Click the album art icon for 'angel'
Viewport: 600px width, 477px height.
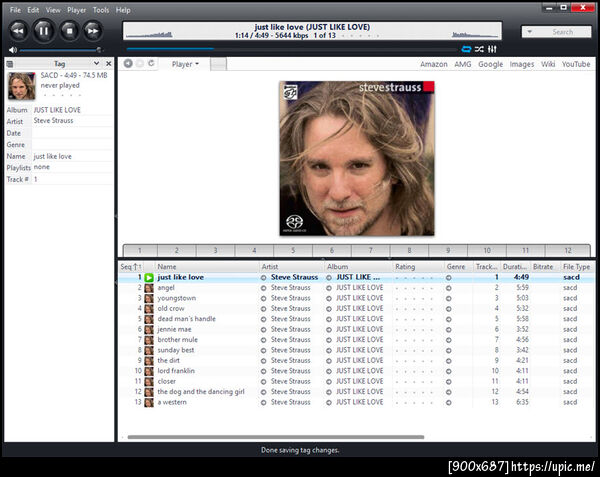(149, 288)
